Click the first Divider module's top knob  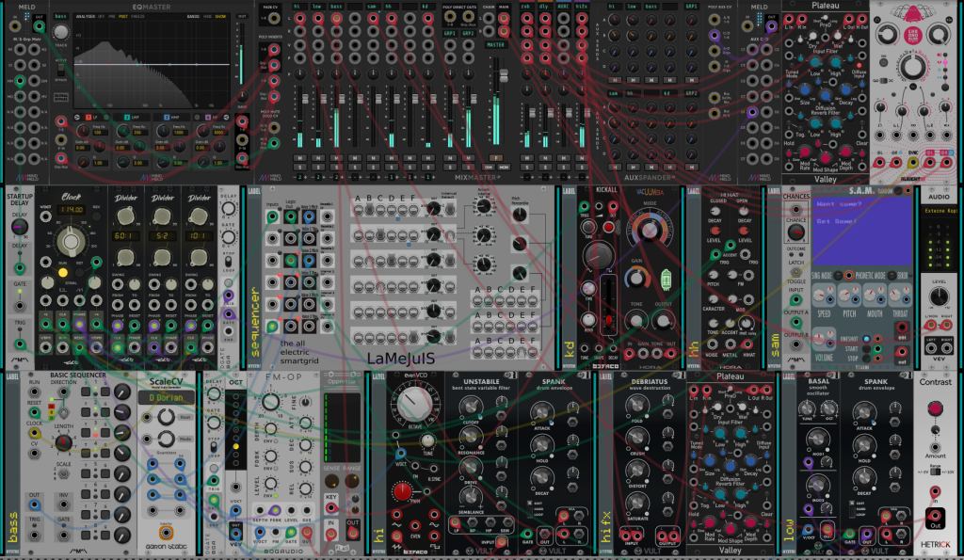pyautogui.click(x=125, y=216)
